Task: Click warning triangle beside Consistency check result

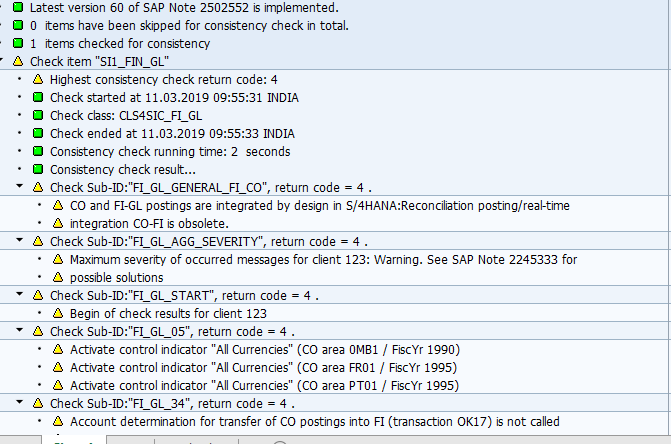Action: [x=38, y=169]
